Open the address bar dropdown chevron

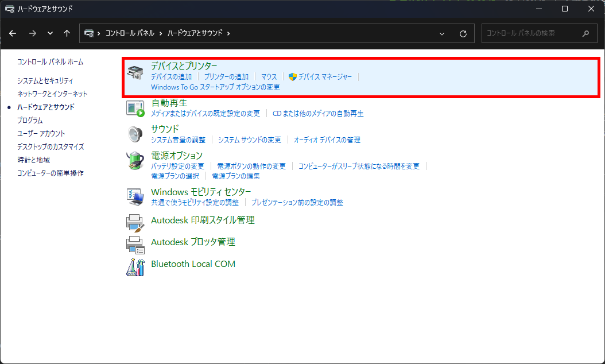click(442, 33)
